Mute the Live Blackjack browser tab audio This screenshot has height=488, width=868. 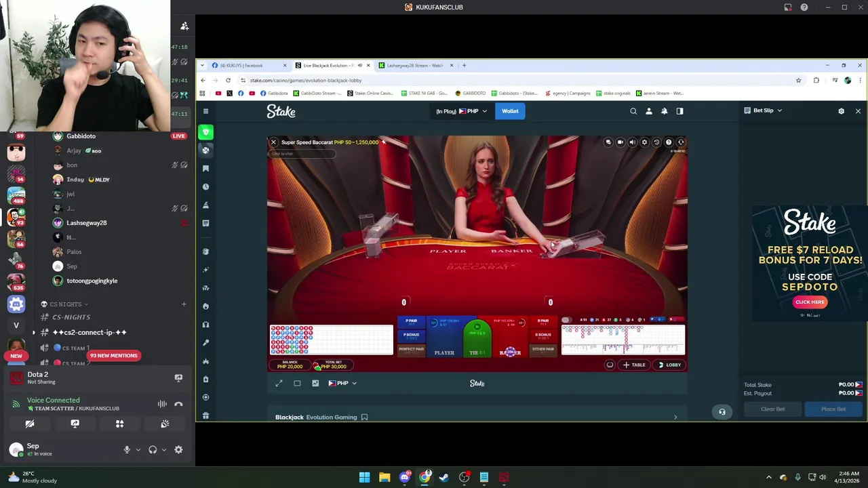(x=359, y=66)
